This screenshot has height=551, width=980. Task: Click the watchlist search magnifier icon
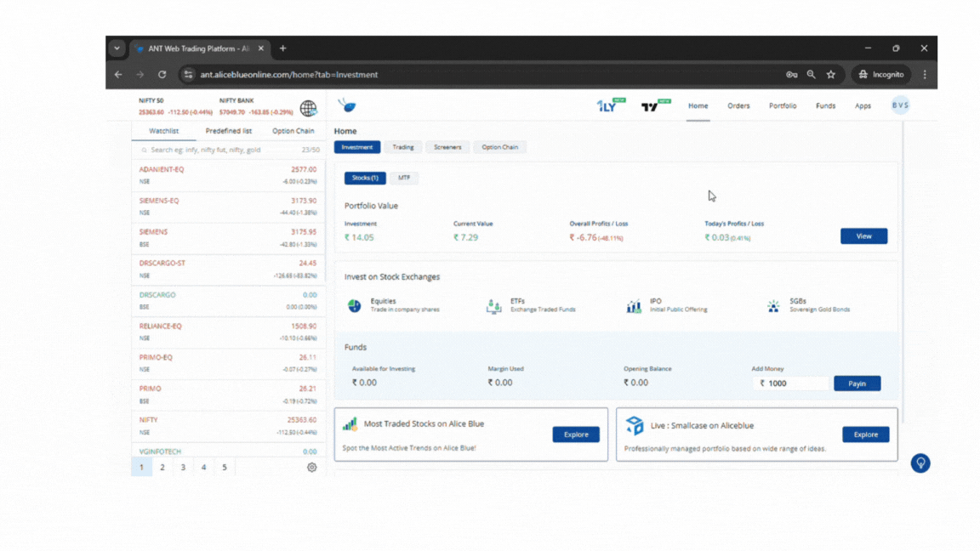pyautogui.click(x=145, y=151)
